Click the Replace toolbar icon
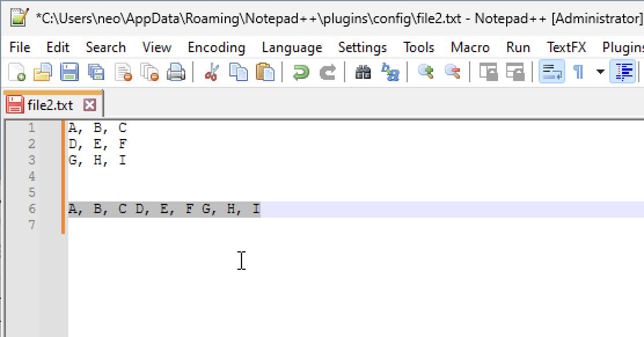Image resolution: width=644 pixels, height=337 pixels. tap(391, 72)
